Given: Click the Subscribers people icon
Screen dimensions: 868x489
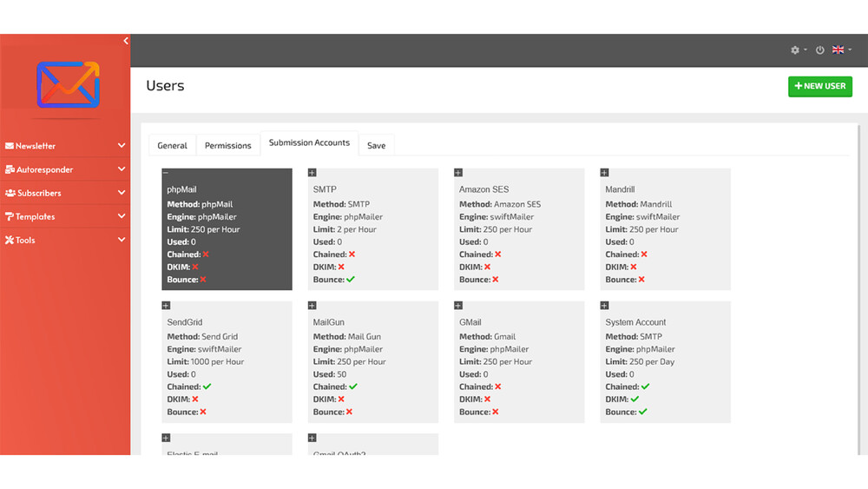Looking at the screenshot, I should point(10,193).
